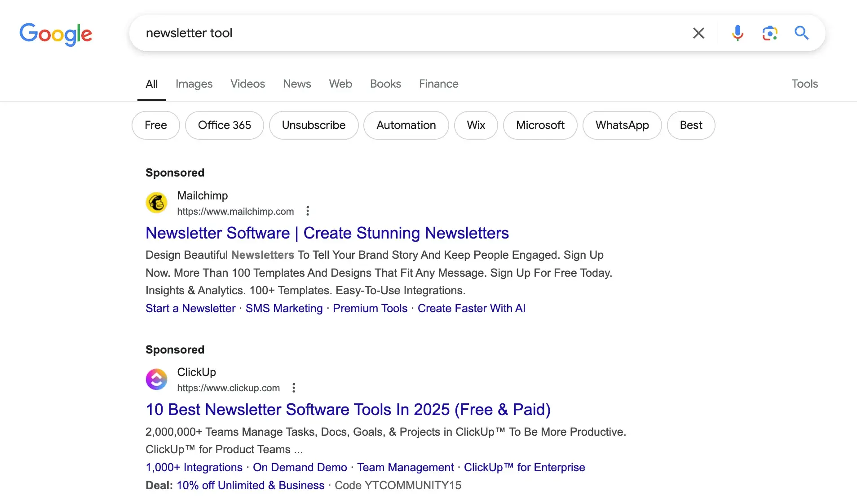Click the magnifying glass search button
The image size is (857, 504).
coord(801,33)
